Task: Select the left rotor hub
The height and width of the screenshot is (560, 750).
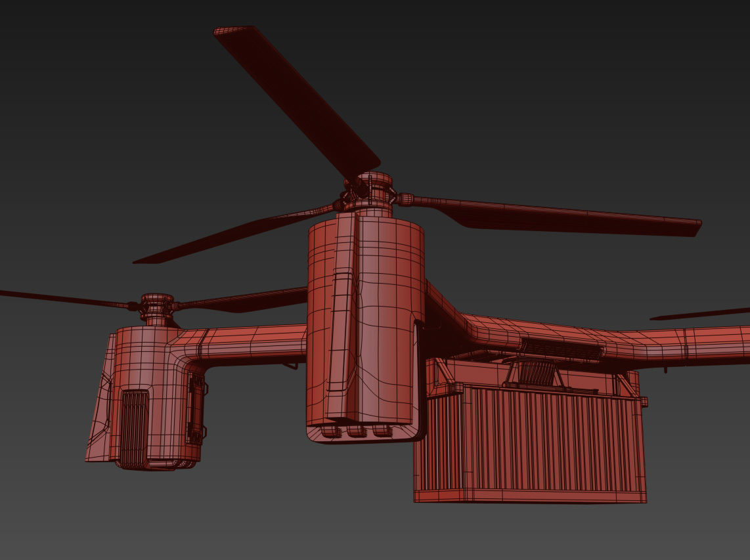Action: tap(156, 309)
